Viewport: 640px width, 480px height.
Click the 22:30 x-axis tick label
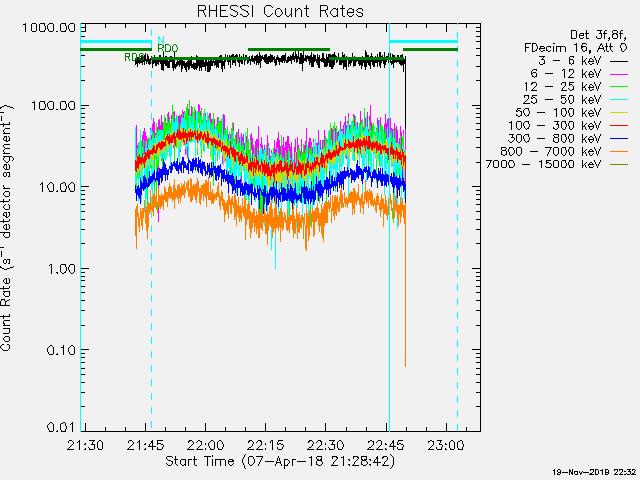[x=326, y=445]
